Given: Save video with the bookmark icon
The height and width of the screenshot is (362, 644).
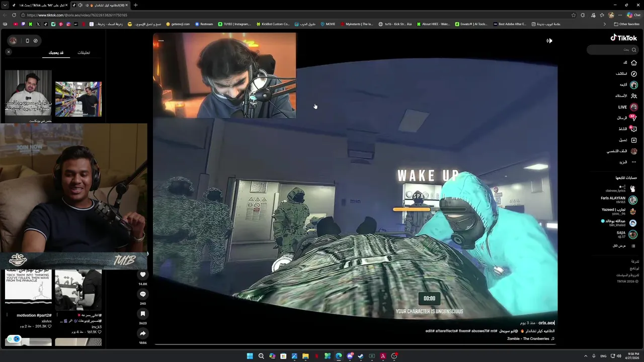Looking at the screenshot, I should 143,314.
